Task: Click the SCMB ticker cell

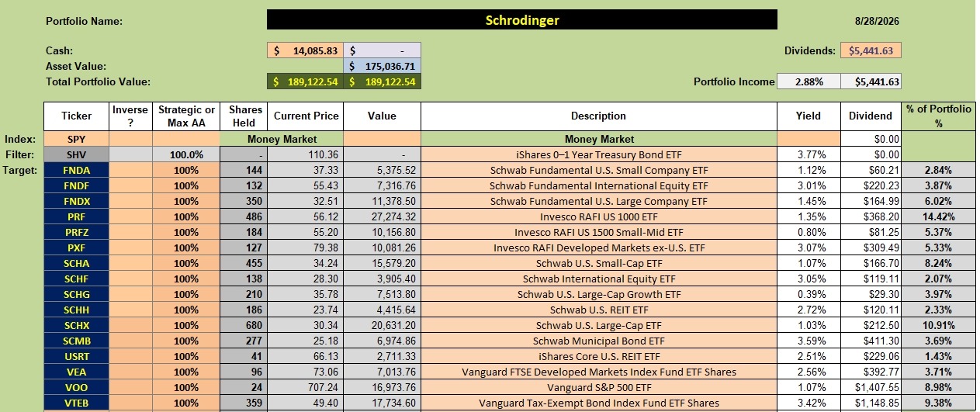Action: click(76, 341)
